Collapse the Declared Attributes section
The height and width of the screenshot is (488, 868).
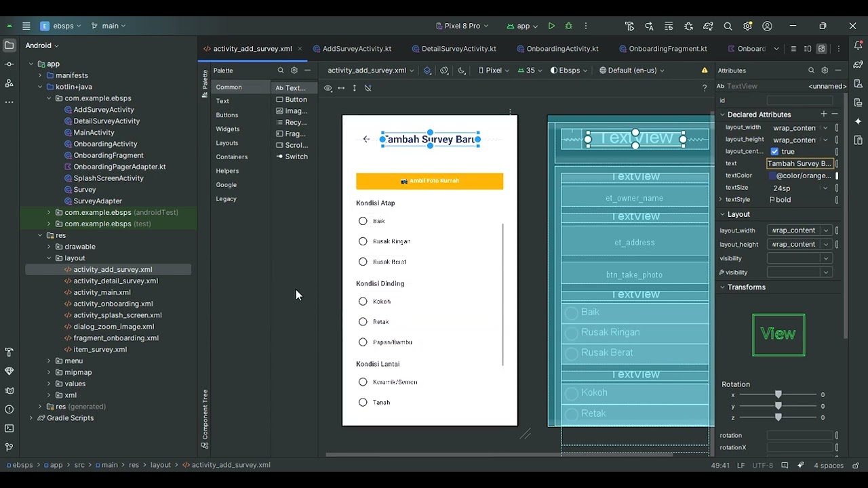click(723, 115)
